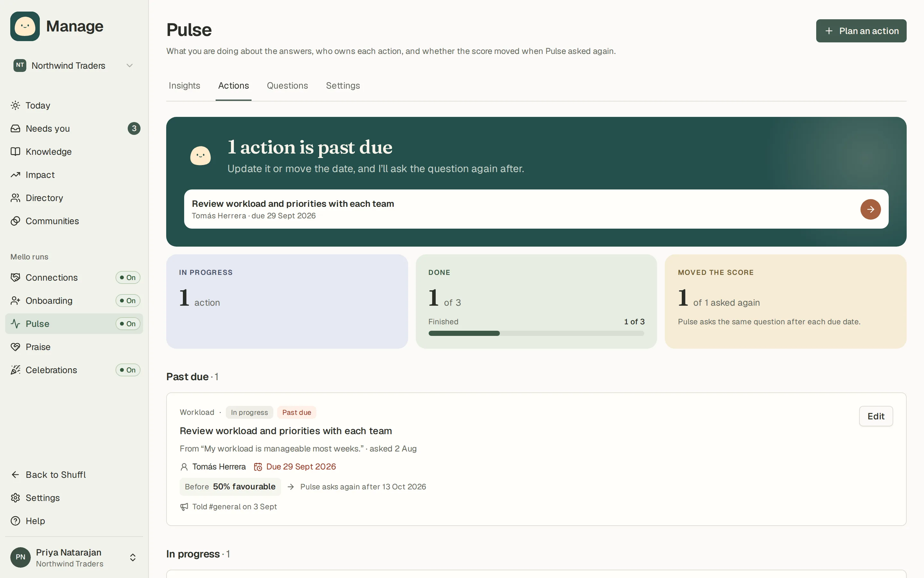Click the calendar icon beside Due 29 Sept 2026
Screen dimensions: 924x578
click(258, 467)
